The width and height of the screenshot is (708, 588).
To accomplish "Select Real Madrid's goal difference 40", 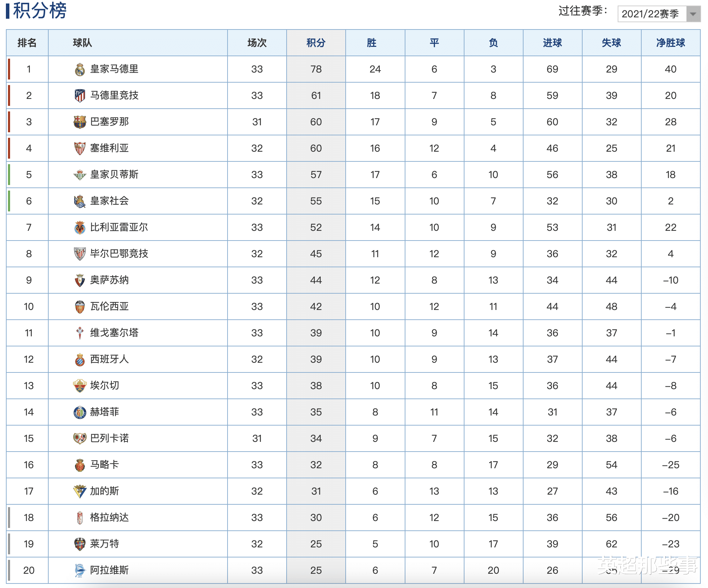I will tap(670, 69).
